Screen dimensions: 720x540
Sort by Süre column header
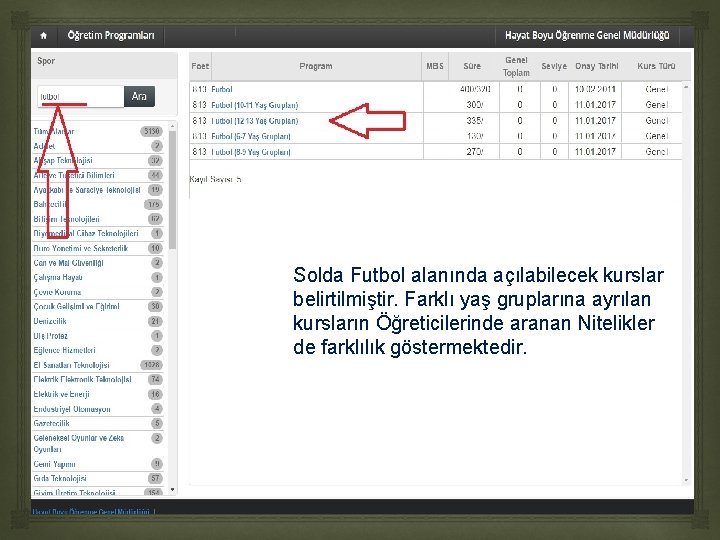472,66
